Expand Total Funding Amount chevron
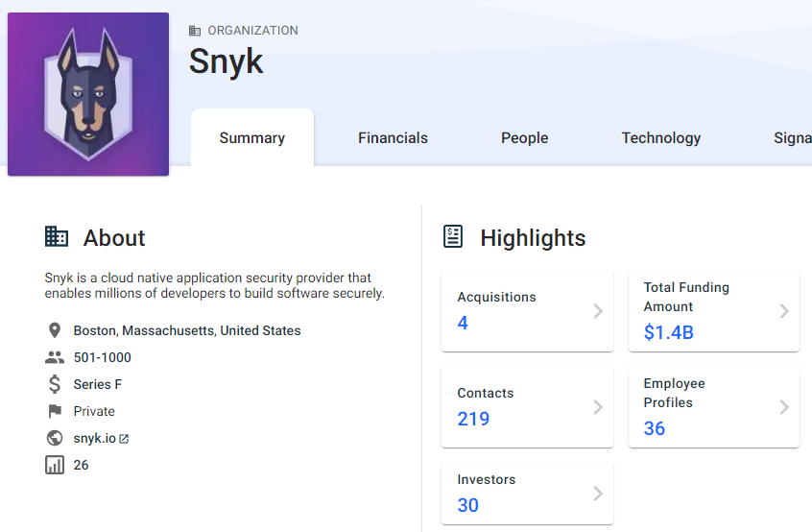812x532 pixels. 783,311
